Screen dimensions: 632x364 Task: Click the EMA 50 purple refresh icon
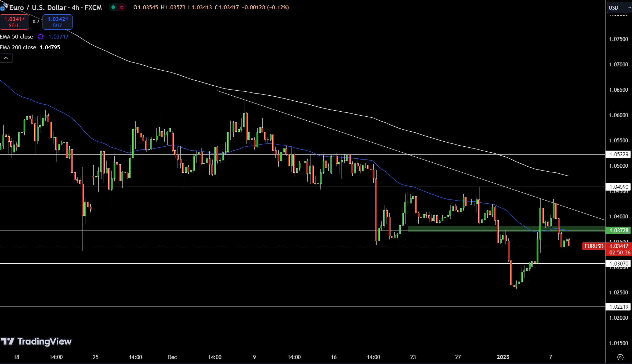click(x=41, y=37)
